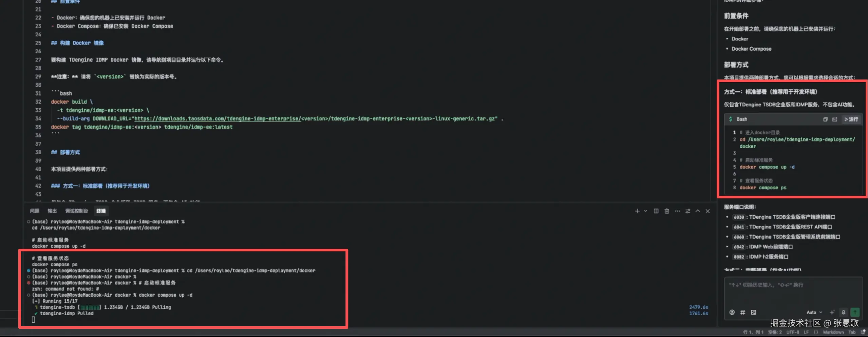Click the red failed command marker

pyautogui.click(x=29, y=283)
